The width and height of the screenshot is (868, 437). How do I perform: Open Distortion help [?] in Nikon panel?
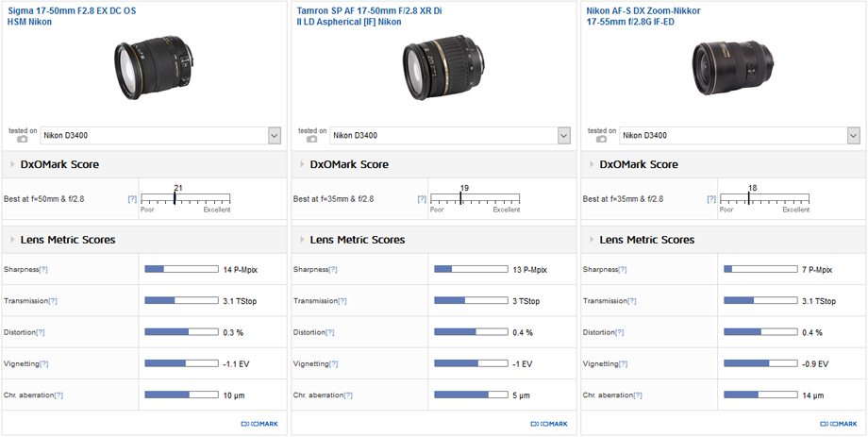[x=620, y=333]
